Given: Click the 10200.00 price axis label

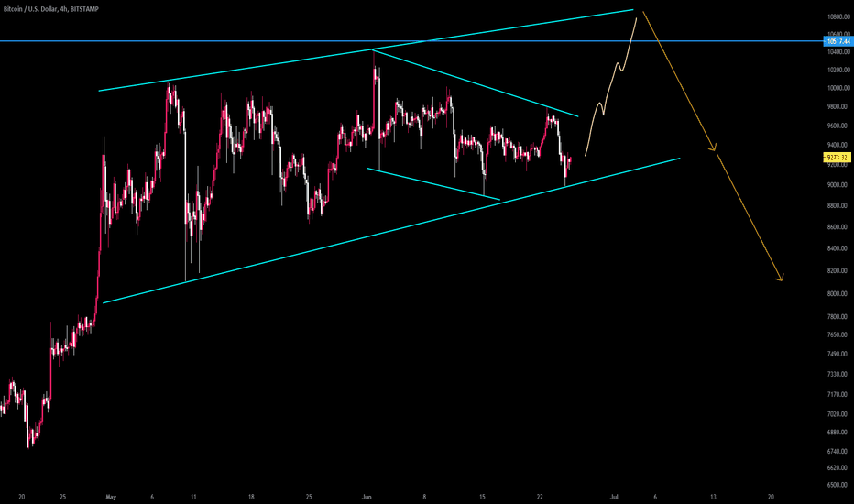Looking at the screenshot, I should click(x=838, y=70).
